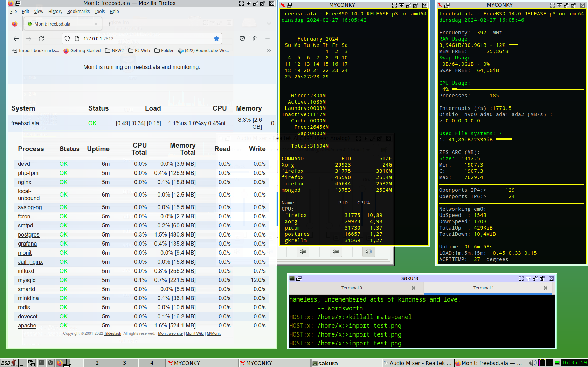Screen dimensions: 588x367
Task: Open the devd process link
Action: pos(24,164)
